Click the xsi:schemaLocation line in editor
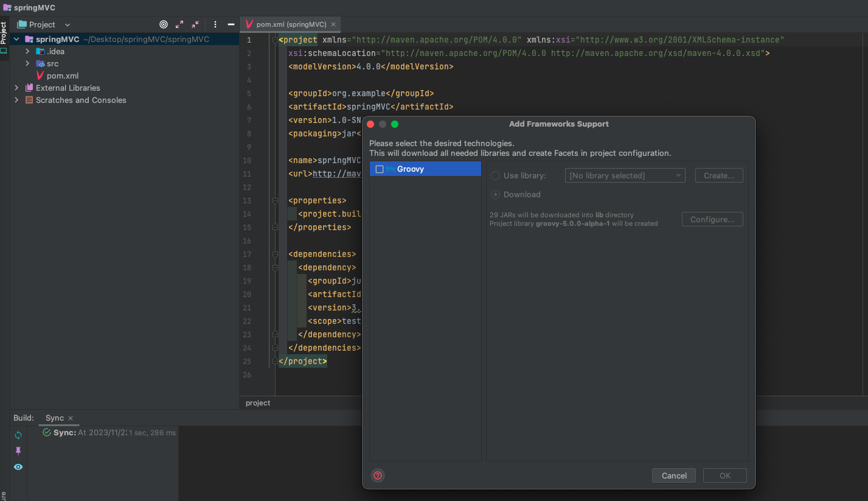This screenshot has height=501, width=868. tap(529, 53)
